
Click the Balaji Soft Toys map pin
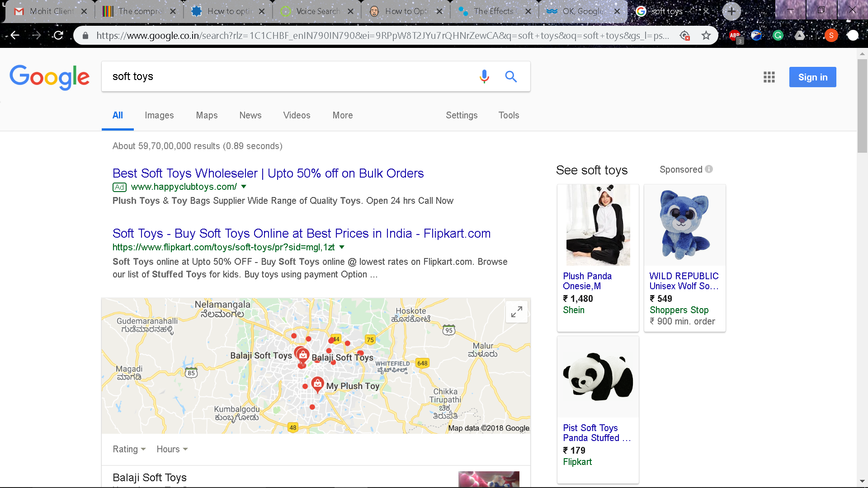click(302, 355)
